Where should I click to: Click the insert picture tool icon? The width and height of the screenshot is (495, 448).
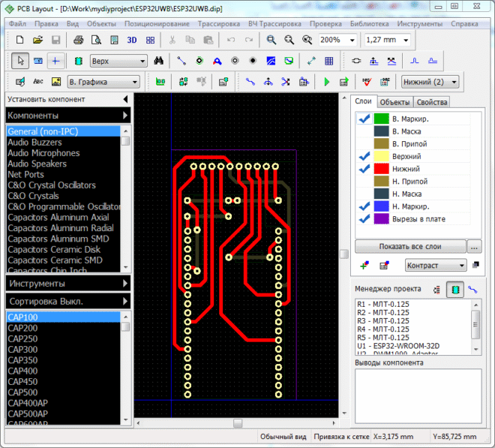56,82
